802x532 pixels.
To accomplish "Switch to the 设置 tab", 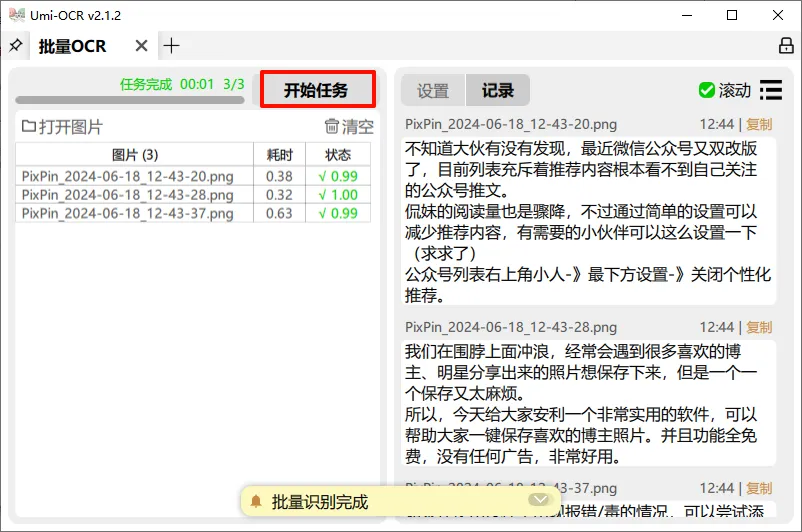I will tap(433, 91).
